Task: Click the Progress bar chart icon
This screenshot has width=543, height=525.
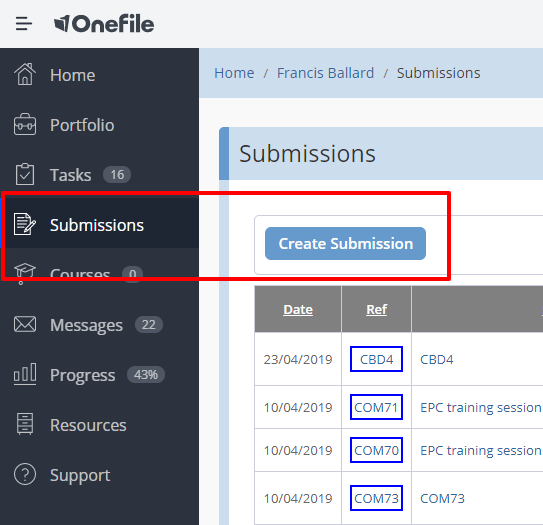Action: [x=25, y=374]
